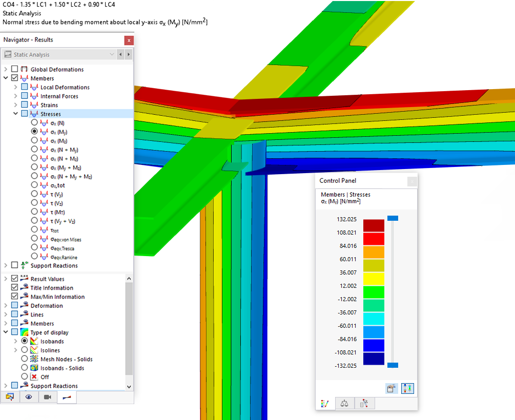The height and width of the screenshot is (420, 515).
Task: Switch to the navigator Display eye tab
Action: pos(29,397)
